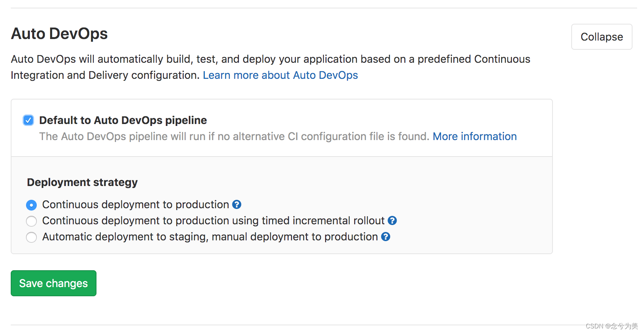
Task: Click the Default to Auto DevOps pipeline label
Action: click(x=123, y=120)
